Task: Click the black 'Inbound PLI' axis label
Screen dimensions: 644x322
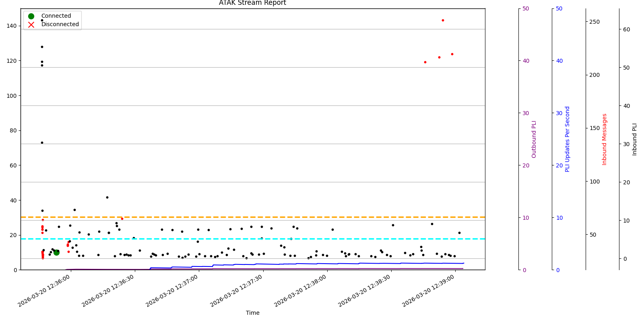Action: click(x=635, y=139)
